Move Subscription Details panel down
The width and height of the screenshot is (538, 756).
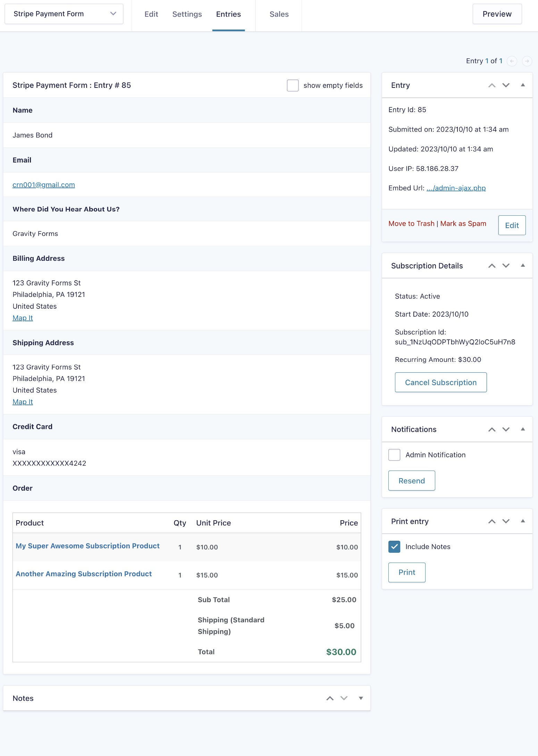(506, 266)
